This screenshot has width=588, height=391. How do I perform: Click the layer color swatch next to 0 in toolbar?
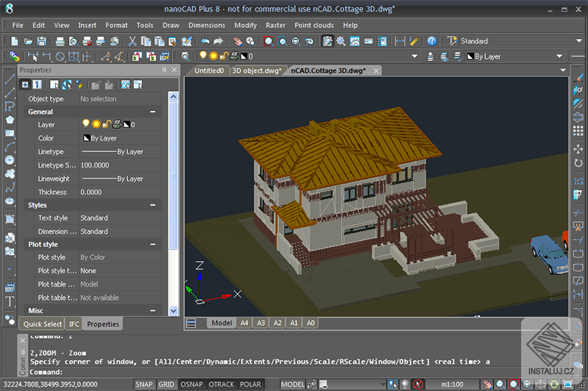(244, 57)
